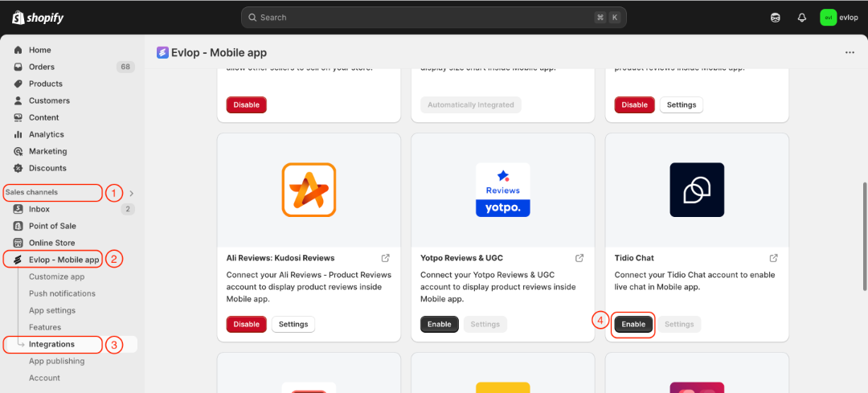Screen dimensions: 868x393
Task: Disable the Ali Reviews integration
Action: coord(246,325)
